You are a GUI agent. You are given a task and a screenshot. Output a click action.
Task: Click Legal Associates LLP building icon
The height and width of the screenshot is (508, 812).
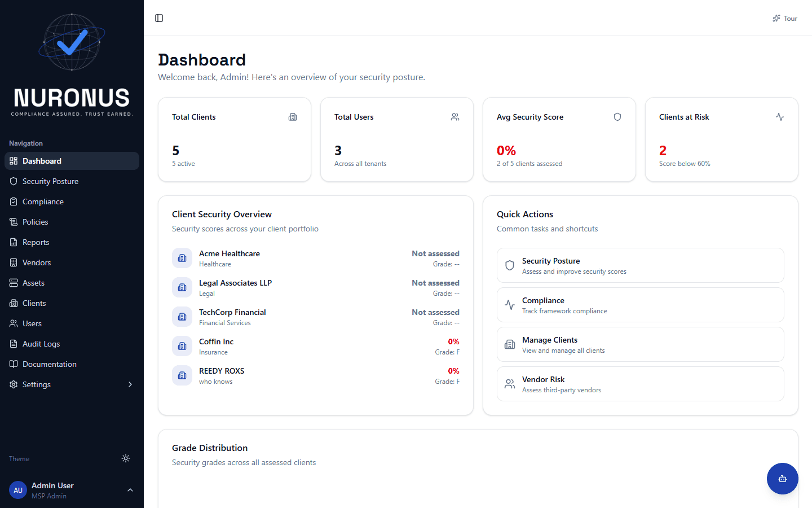(x=182, y=287)
